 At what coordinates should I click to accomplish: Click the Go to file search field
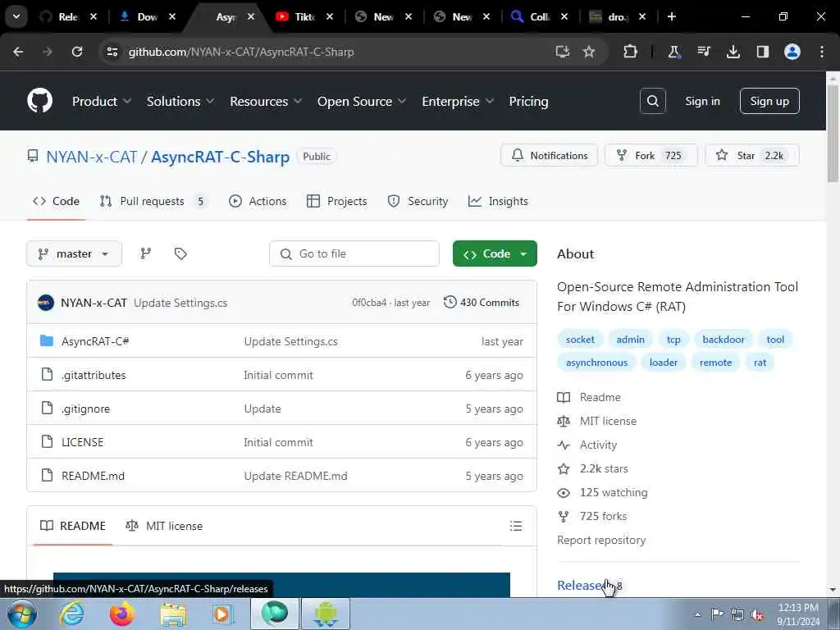tap(354, 253)
